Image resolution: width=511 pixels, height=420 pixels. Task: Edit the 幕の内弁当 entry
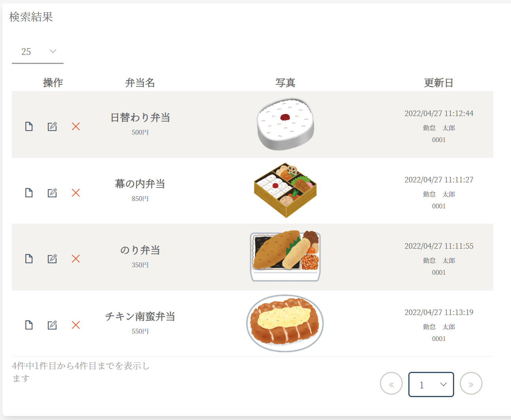52,193
